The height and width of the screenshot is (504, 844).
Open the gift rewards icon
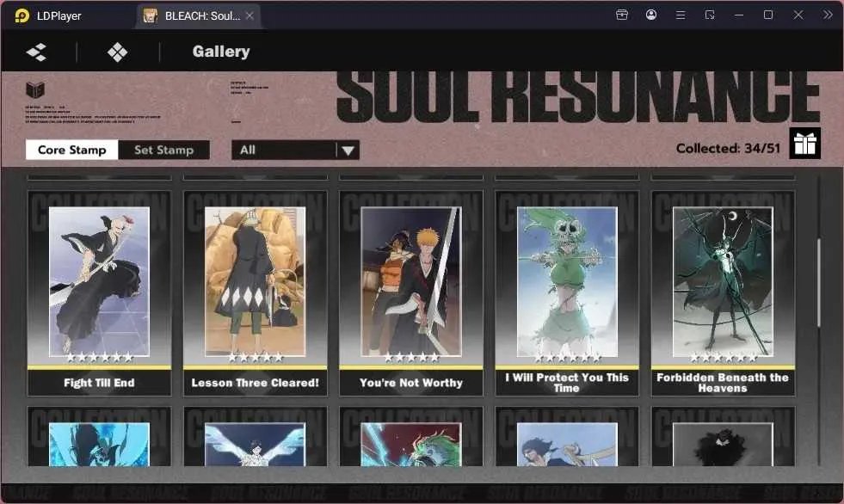click(x=804, y=143)
